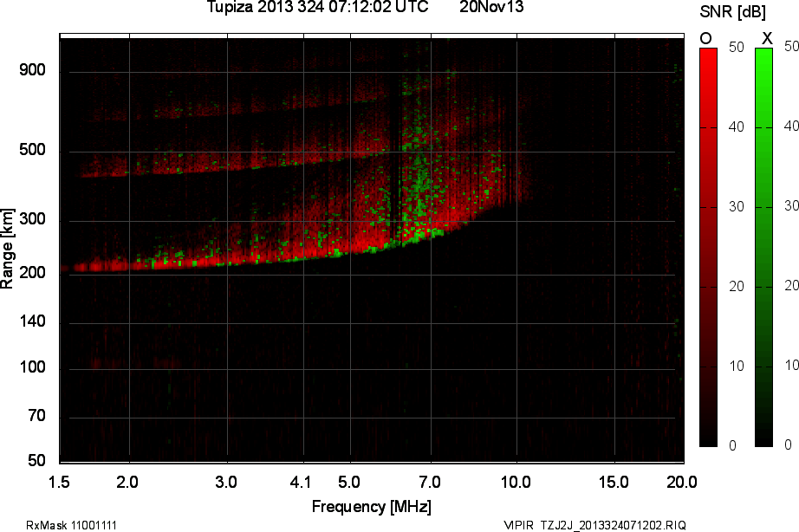Click the green X-mode SNR color bar
The image size is (799, 532).
[x=763, y=247]
